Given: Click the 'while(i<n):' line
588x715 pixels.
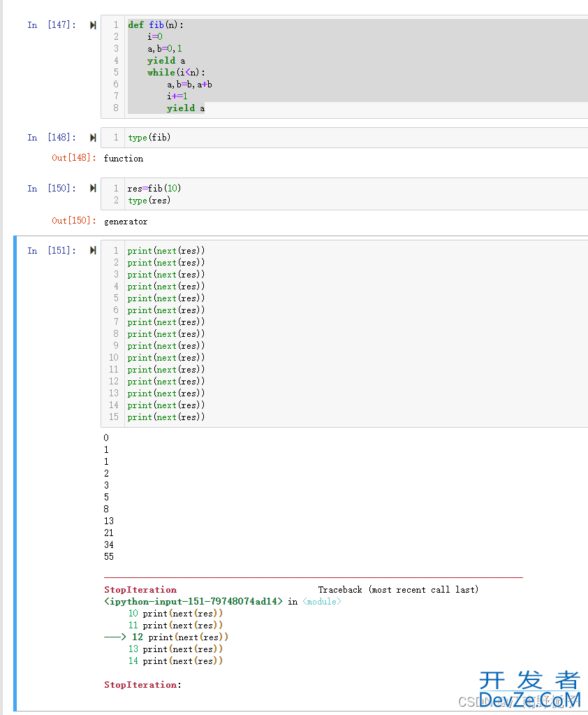Looking at the screenshot, I should click(x=176, y=73).
